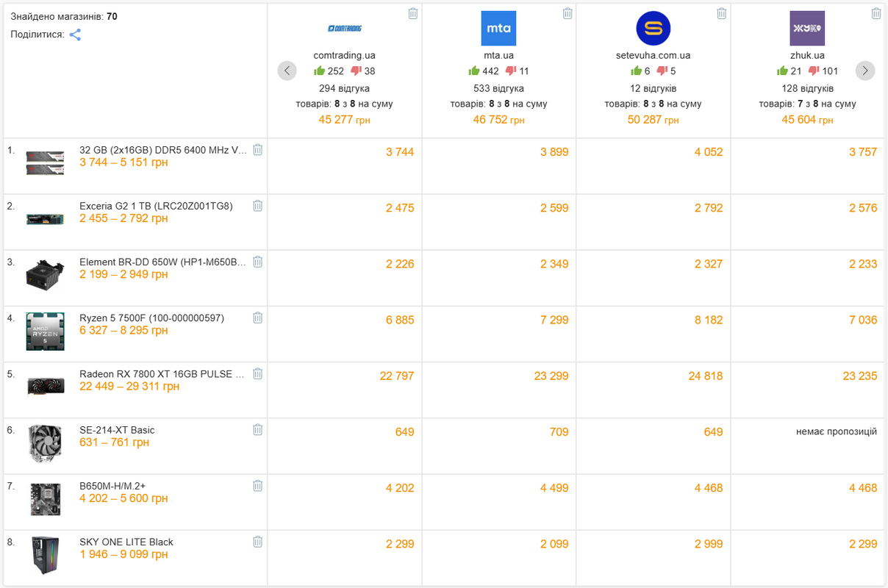Image resolution: width=888 pixels, height=588 pixels.
Task: Open Element BR-DD 650W product link
Action: (x=162, y=262)
